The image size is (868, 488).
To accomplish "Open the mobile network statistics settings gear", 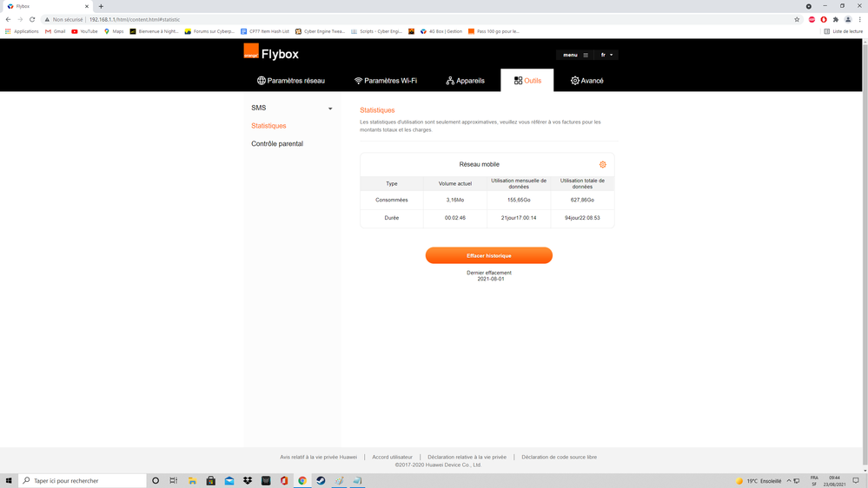I will point(603,164).
